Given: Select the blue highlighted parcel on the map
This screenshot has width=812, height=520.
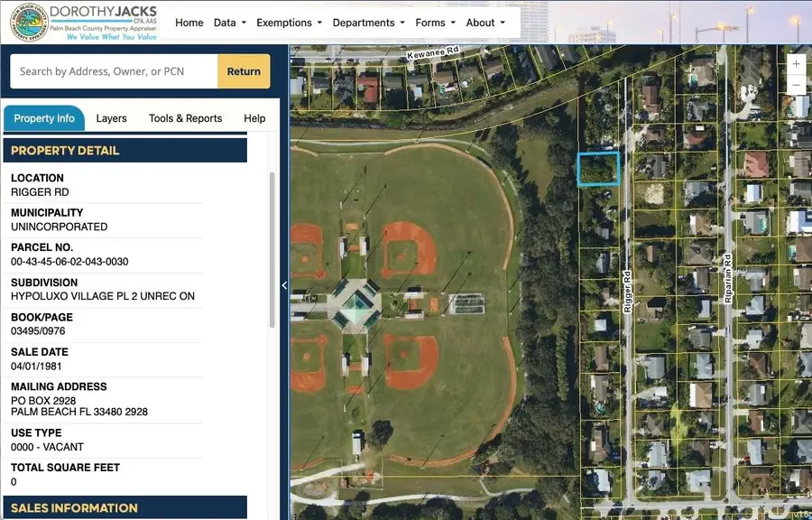Looking at the screenshot, I should point(598,169).
